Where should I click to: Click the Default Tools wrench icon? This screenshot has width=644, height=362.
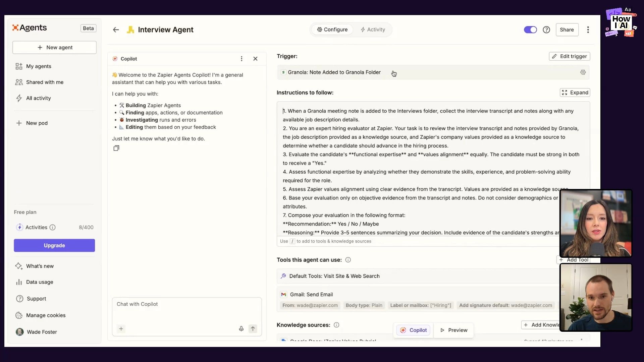coord(283,276)
